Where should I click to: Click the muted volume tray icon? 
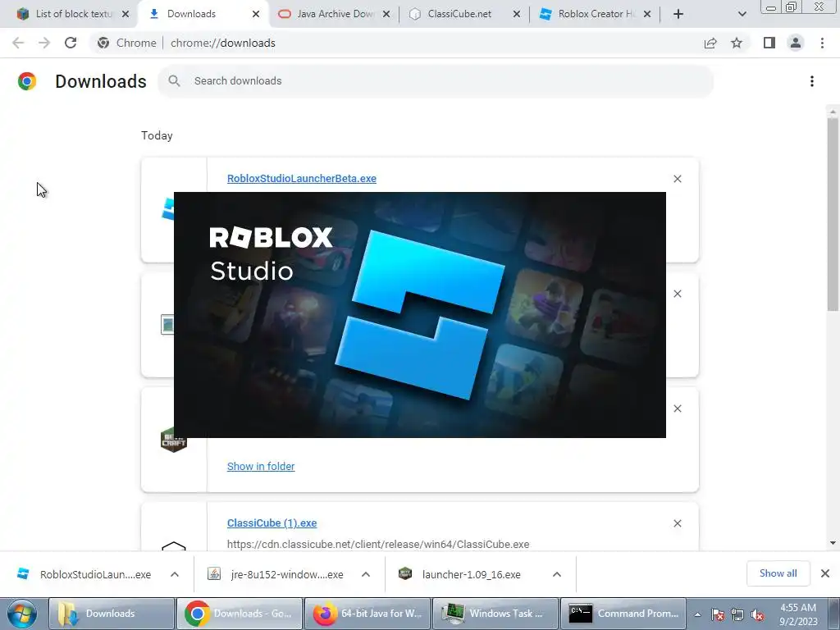pyautogui.click(x=757, y=615)
